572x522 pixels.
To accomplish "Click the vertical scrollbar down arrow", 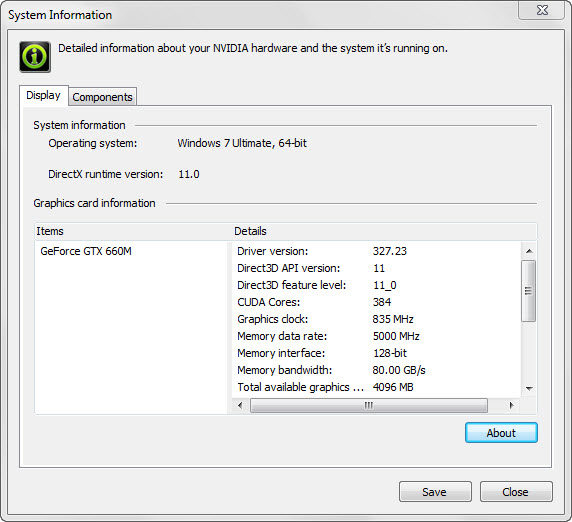I will (529, 388).
